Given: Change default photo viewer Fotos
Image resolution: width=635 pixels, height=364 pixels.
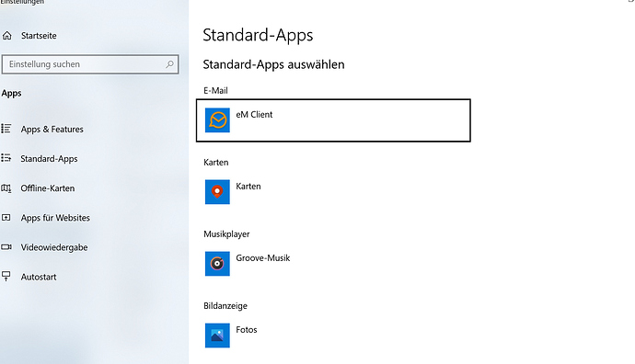Looking at the screenshot, I should (333, 336).
